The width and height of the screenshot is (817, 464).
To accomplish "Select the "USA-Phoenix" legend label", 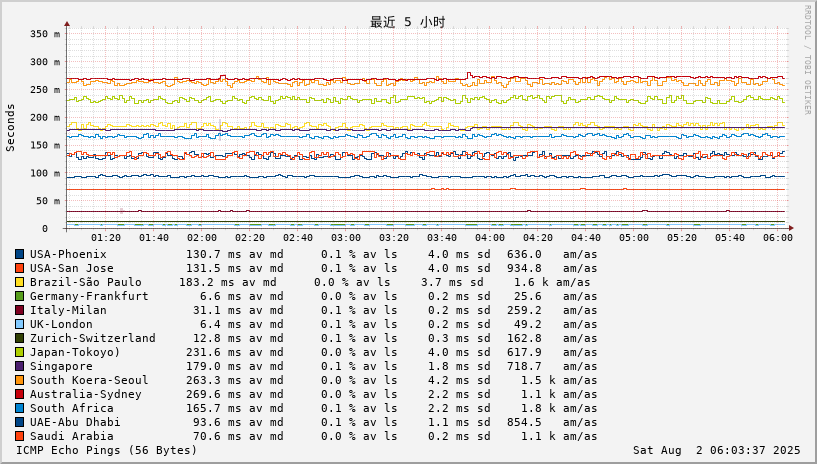I will click(x=68, y=254).
